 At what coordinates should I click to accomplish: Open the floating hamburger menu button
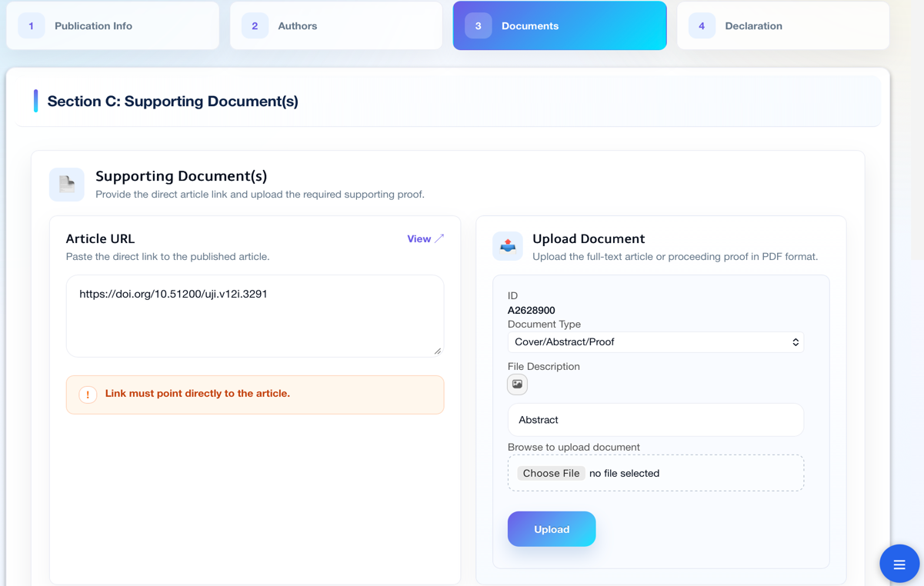point(899,565)
